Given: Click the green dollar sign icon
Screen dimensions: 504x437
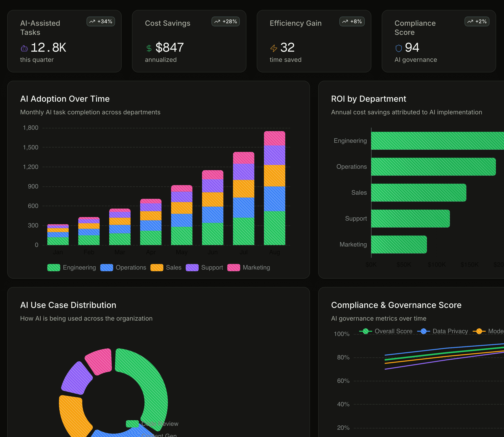Looking at the screenshot, I should tap(149, 48).
